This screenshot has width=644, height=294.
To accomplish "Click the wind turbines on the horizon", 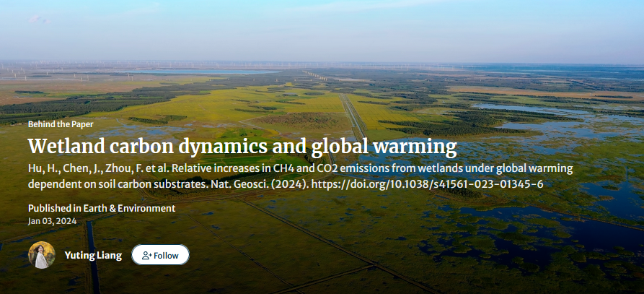I will (43, 74).
